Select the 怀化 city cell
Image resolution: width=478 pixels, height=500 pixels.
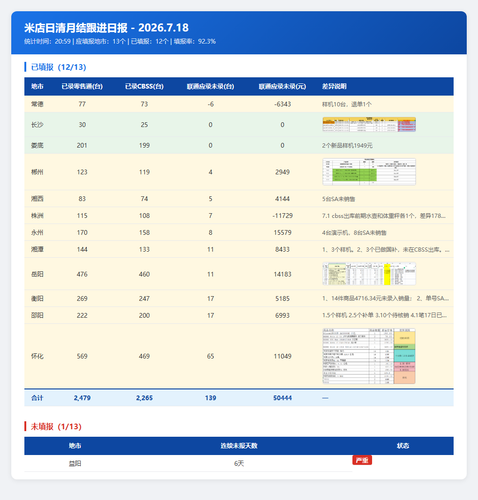coord(37,356)
